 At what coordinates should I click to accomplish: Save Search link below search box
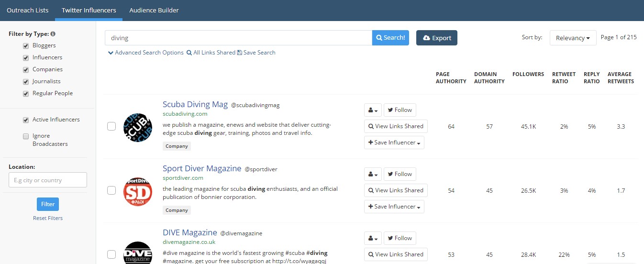256,53
